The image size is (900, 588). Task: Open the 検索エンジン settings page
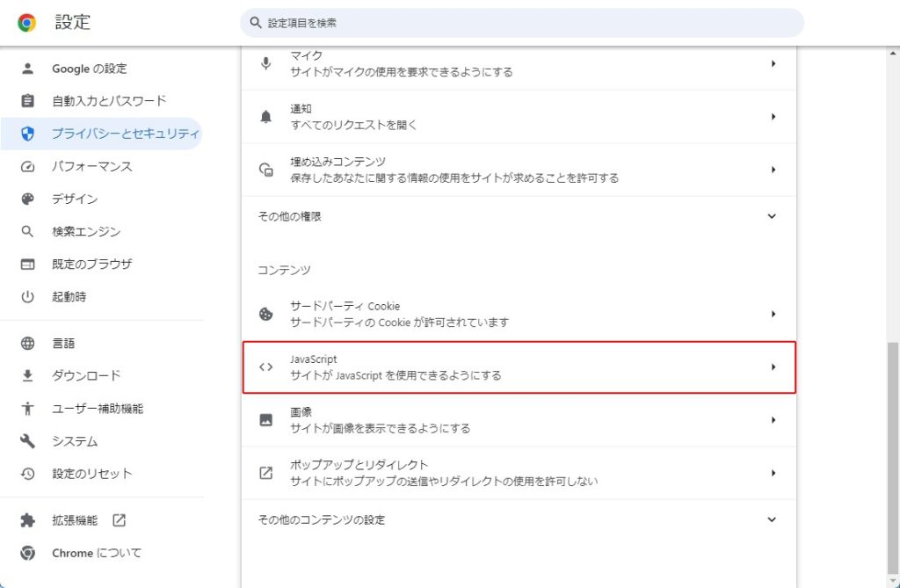click(85, 231)
